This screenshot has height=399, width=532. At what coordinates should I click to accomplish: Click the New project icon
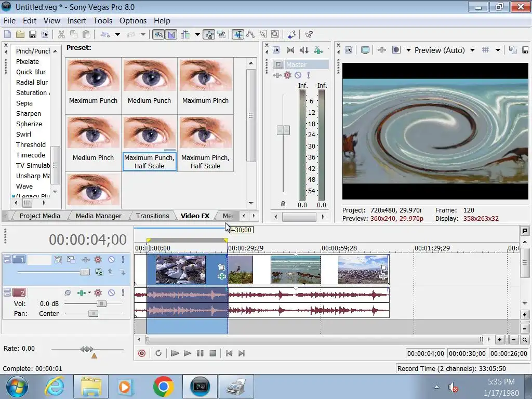click(x=7, y=34)
